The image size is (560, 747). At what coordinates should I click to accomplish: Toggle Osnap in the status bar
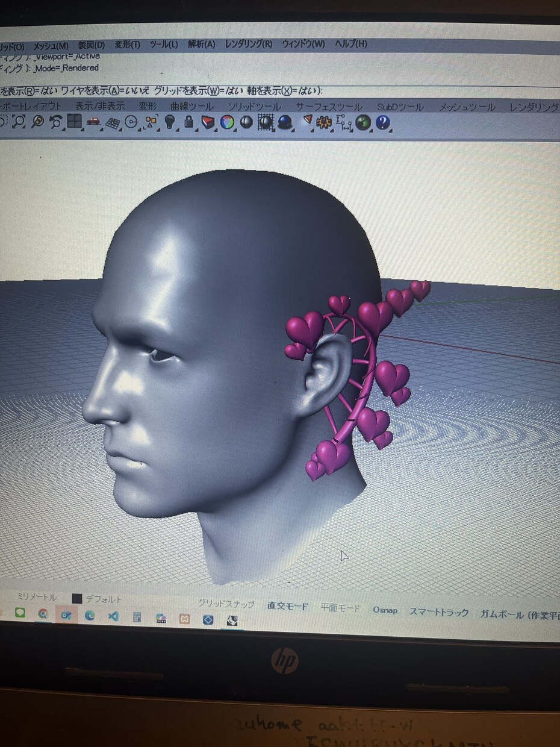(385, 610)
